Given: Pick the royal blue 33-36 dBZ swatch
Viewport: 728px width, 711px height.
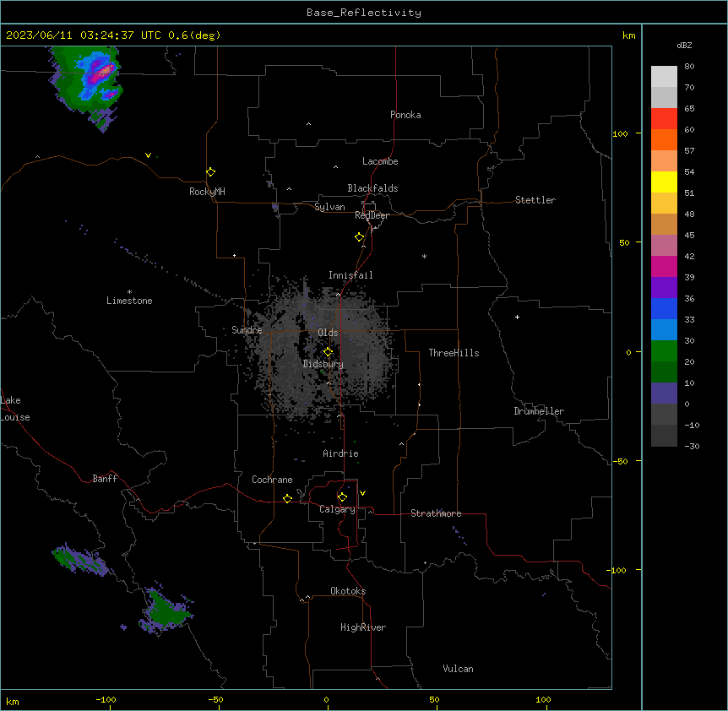Looking at the screenshot, I should pyautogui.click(x=664, y=309).
